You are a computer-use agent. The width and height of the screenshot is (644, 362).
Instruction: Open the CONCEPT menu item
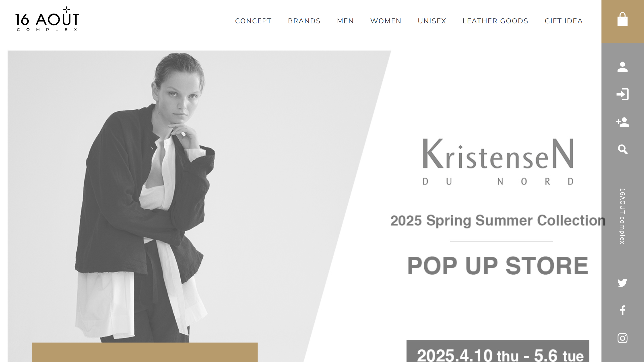(x=253, y=21)
